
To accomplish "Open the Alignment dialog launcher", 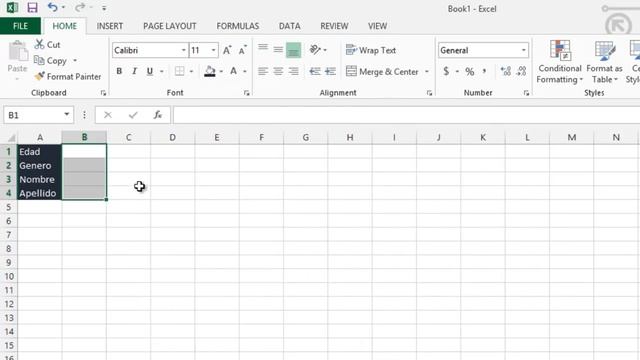I will [429, 93].
